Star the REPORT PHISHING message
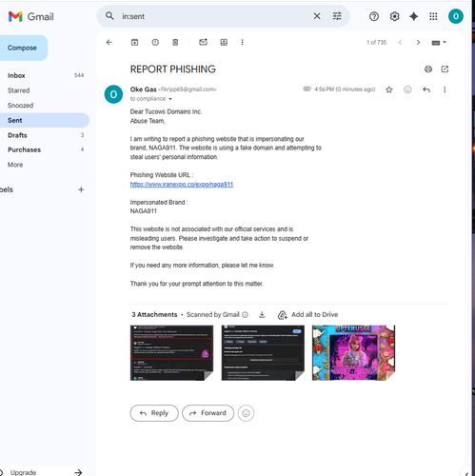The image size is (475, 476). pos(389,89)
